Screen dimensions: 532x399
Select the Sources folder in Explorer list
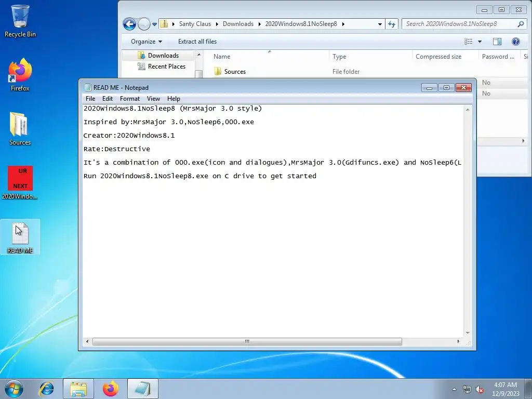(230, 72)
